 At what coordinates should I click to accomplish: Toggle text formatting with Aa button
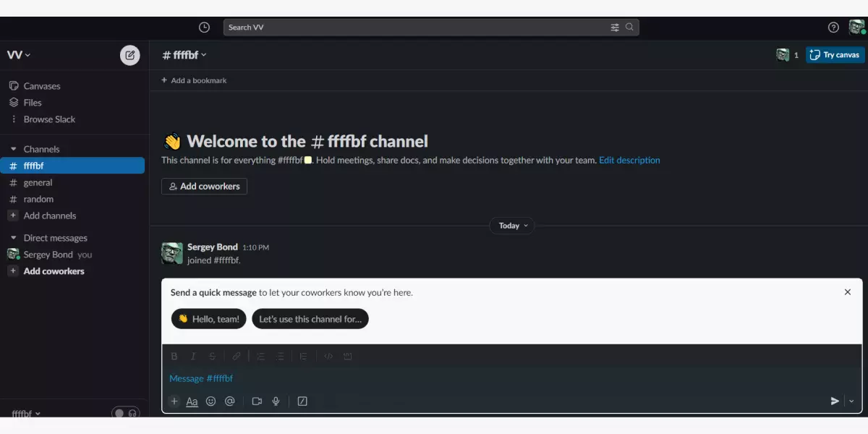192,401
